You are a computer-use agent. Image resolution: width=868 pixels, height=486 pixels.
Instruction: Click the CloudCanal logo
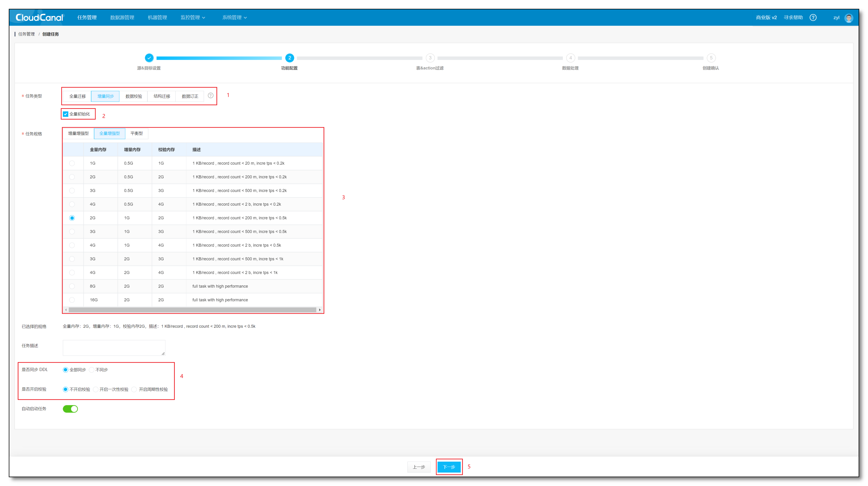tap(39, 17)
